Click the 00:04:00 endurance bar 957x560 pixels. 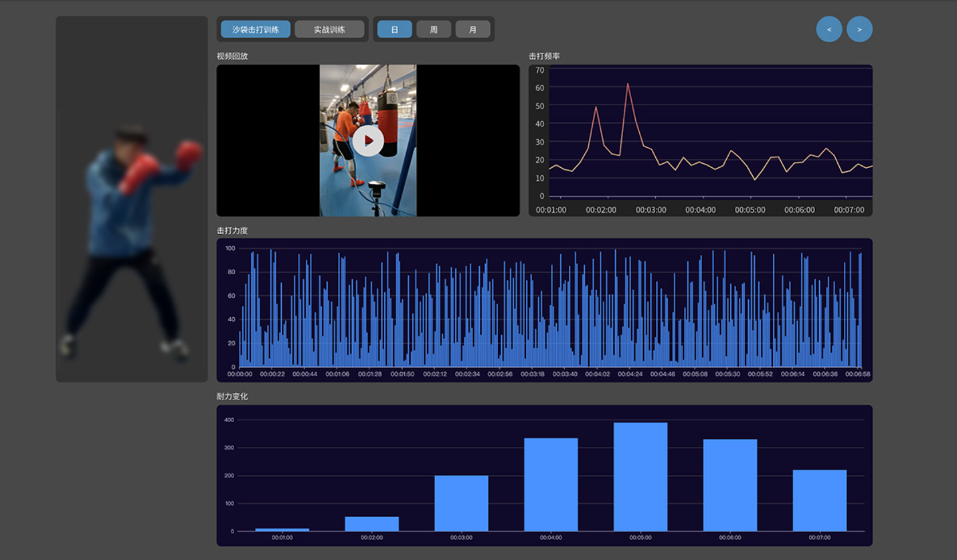tap(551, 484)
